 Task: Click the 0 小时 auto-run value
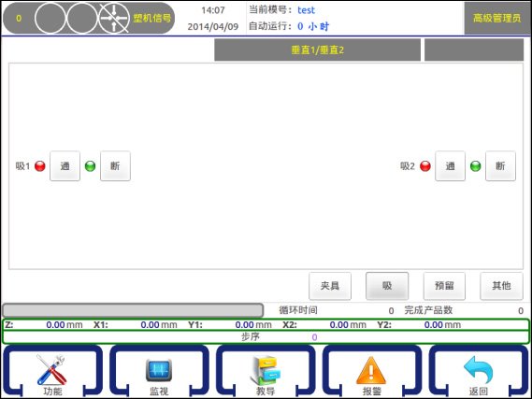(313, 26)
